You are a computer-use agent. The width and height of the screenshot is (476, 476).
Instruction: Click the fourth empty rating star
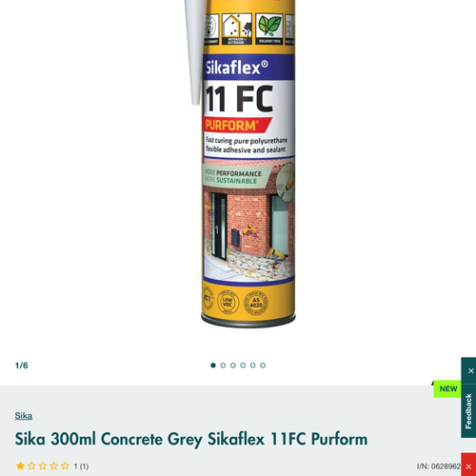[x=54, y=466]
